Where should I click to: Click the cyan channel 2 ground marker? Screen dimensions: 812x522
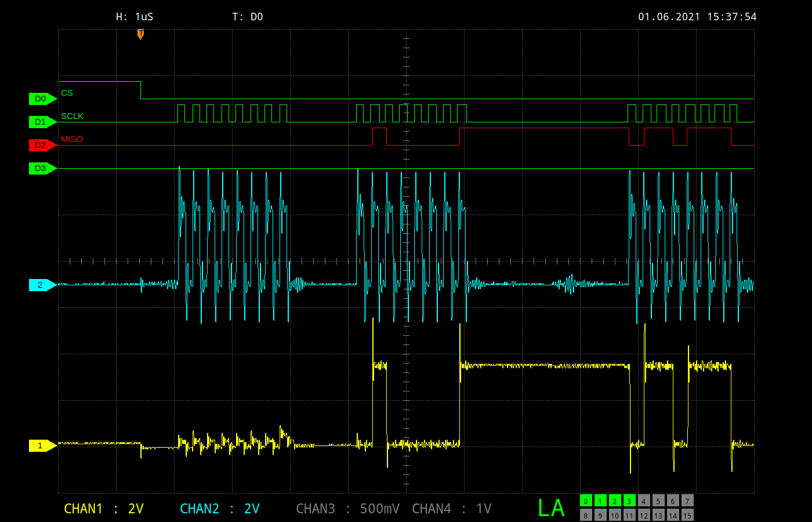click(x=41, y=285)
